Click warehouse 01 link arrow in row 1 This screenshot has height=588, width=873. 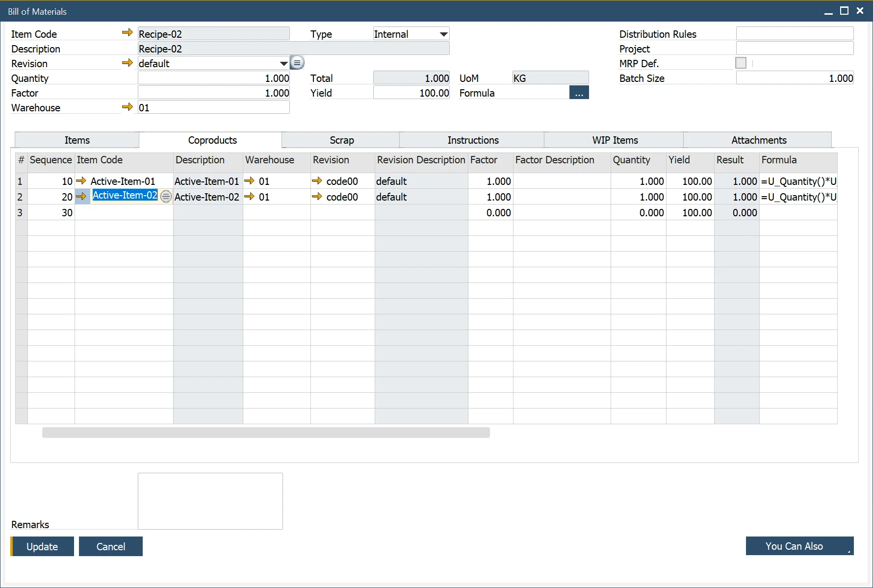pos(250,180)
